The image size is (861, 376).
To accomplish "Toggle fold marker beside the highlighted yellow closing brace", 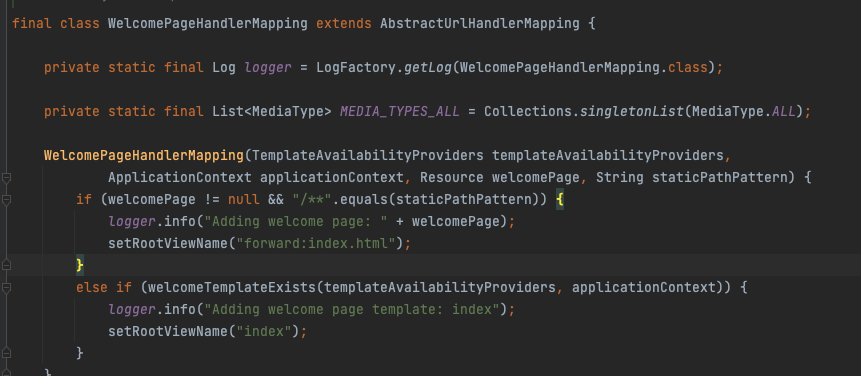I will tap(6, 266).
